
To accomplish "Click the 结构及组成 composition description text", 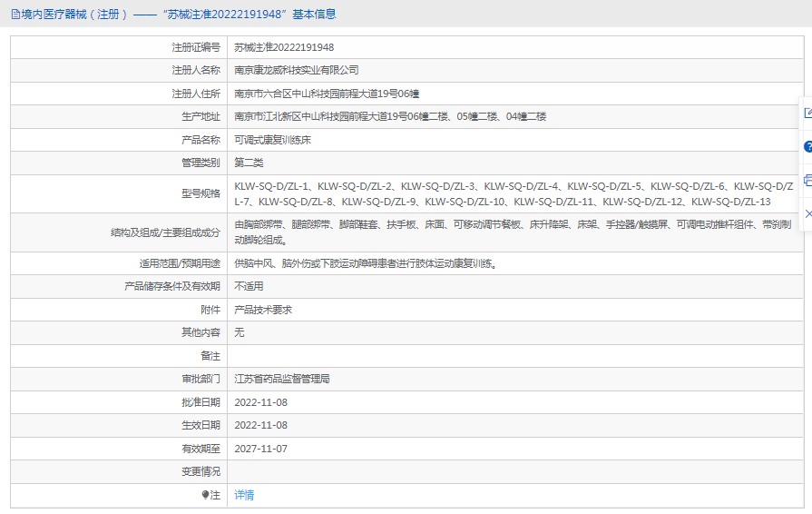I will click(513, 232).
